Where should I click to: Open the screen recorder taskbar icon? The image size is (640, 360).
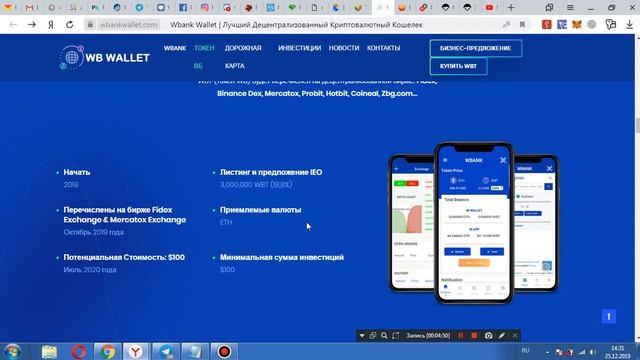coord(224,351)
